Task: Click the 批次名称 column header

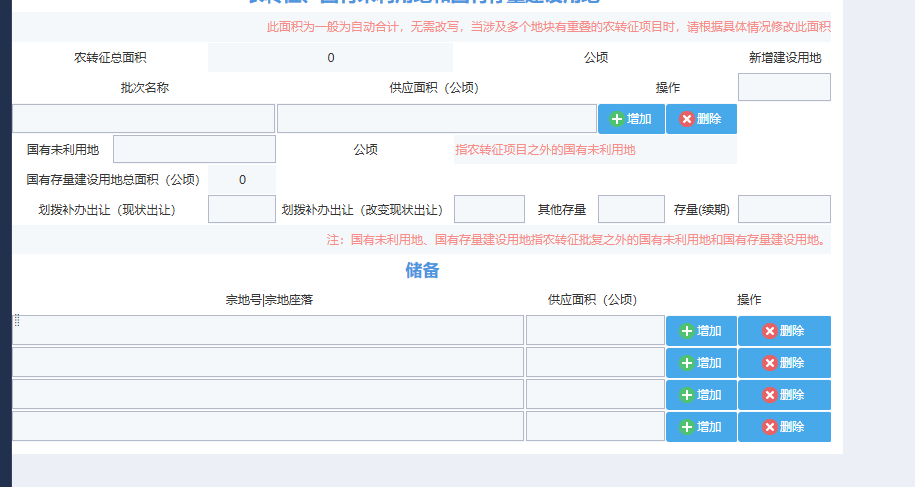Action: pos(145,87)
